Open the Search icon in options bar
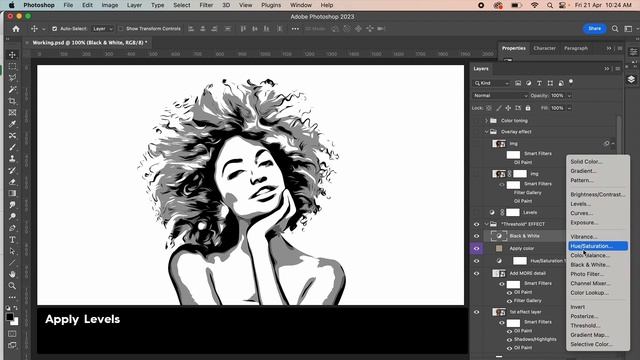This screenshot has height=360, width=640. coord(615,29)
